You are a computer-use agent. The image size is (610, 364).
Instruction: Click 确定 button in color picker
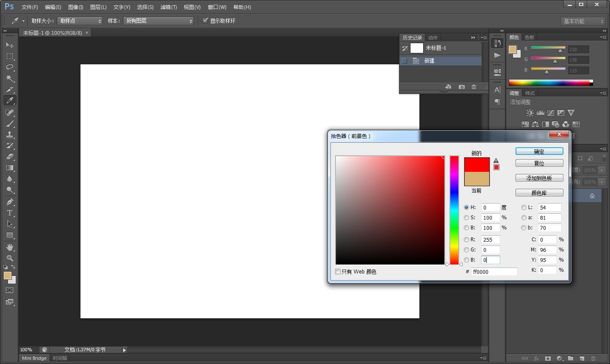point(539,152)
